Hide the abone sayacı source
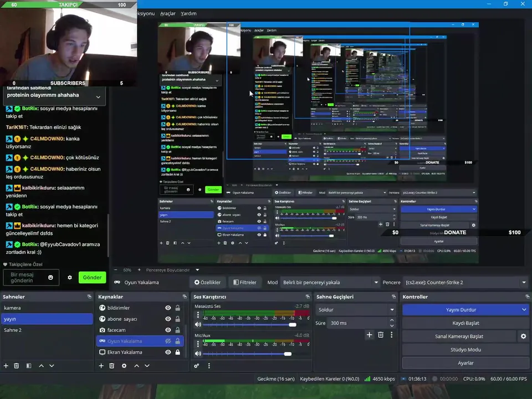 coord(168,319)
